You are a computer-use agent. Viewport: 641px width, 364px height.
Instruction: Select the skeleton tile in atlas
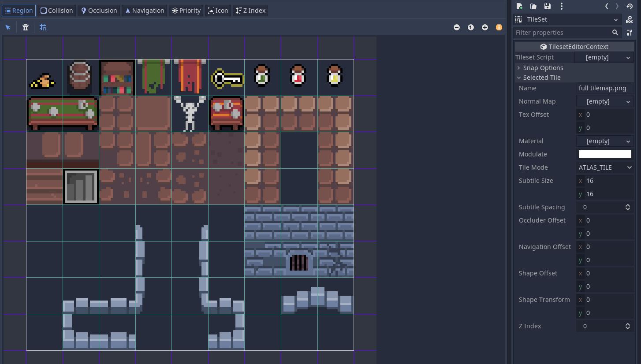click(x=190, y=114)
